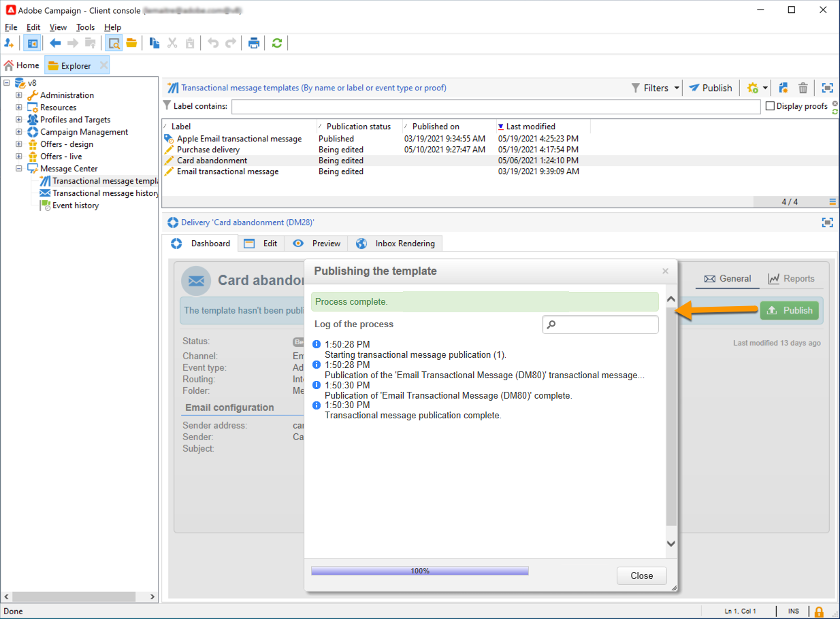This screenshot has width=840, height=619.
Task: Expand the Administration tree node
Action: [19, 95]
